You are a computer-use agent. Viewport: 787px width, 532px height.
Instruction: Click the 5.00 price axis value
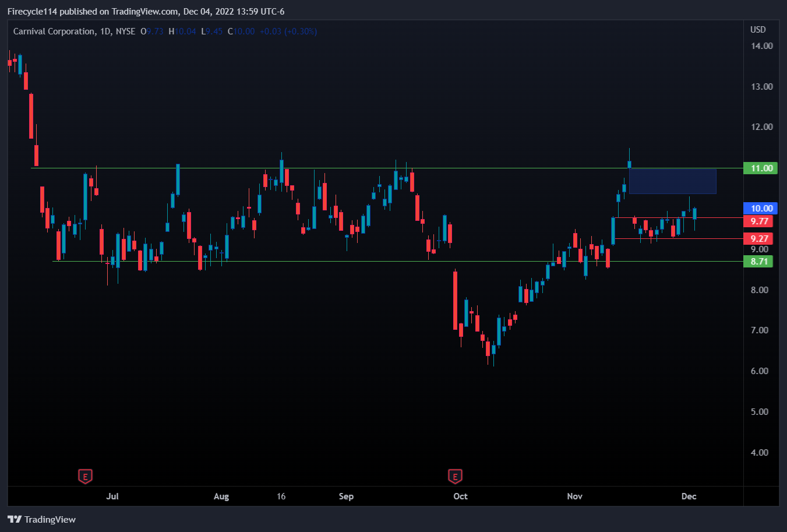pos(760,412)
